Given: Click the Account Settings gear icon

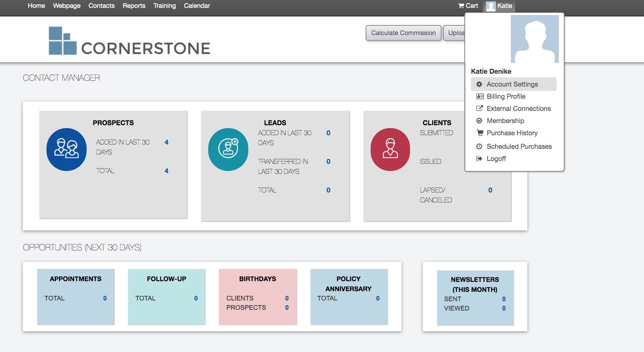Looking at the screenshot, I should point(479,84).
